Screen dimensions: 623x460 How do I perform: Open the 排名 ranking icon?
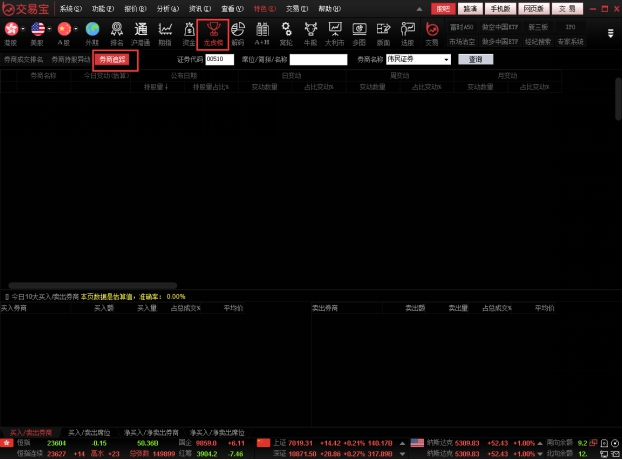coord(117,33)
